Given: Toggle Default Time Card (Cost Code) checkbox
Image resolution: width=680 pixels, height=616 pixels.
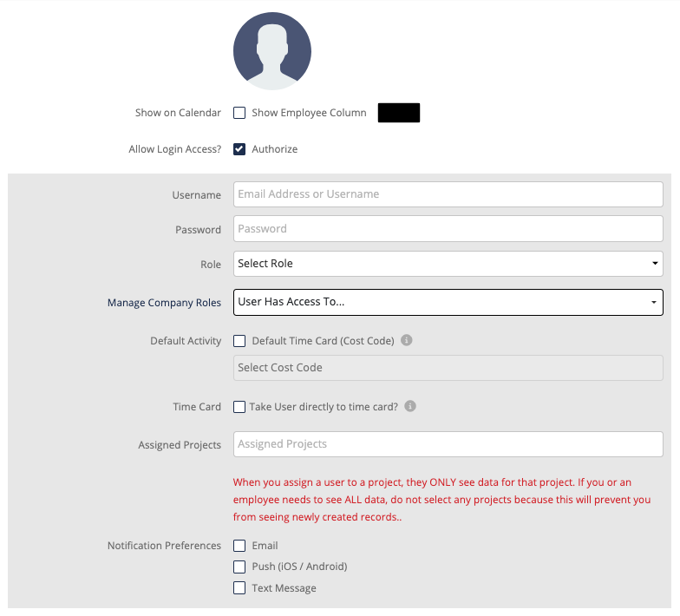Looking at the screenshot, I should point(239,341).
